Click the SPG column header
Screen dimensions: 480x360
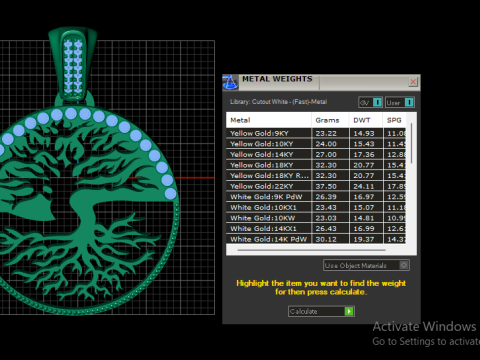(395, 120)
